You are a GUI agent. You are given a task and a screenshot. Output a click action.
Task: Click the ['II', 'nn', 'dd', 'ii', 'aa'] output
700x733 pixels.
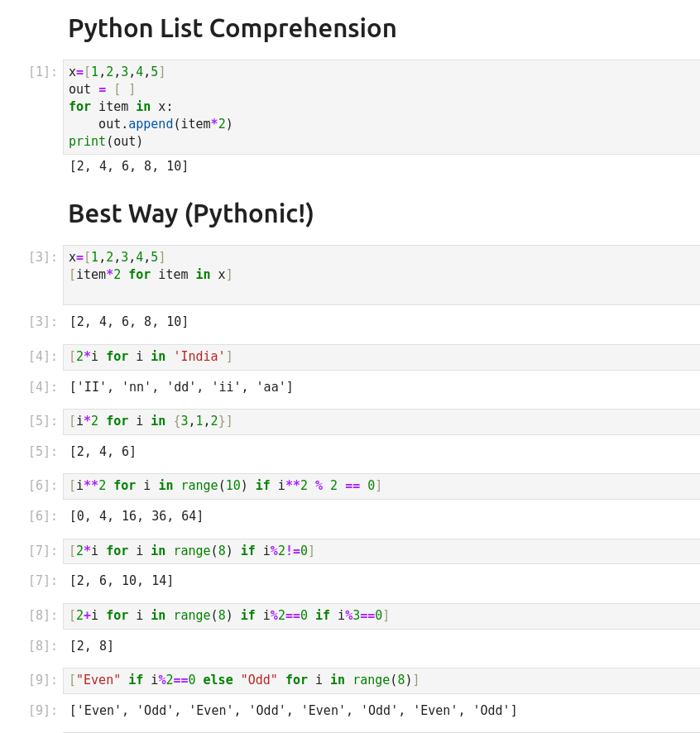pyautogui.click(x=181, y=387)
